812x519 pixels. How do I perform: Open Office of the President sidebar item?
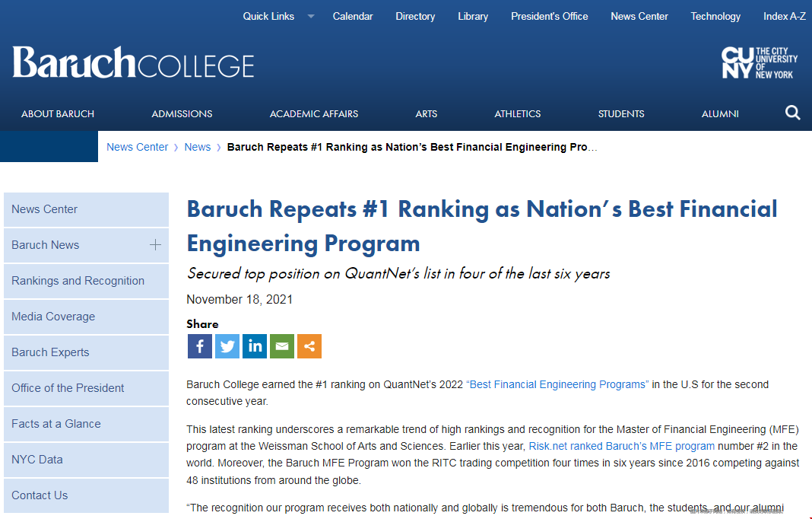click(86, 388)
